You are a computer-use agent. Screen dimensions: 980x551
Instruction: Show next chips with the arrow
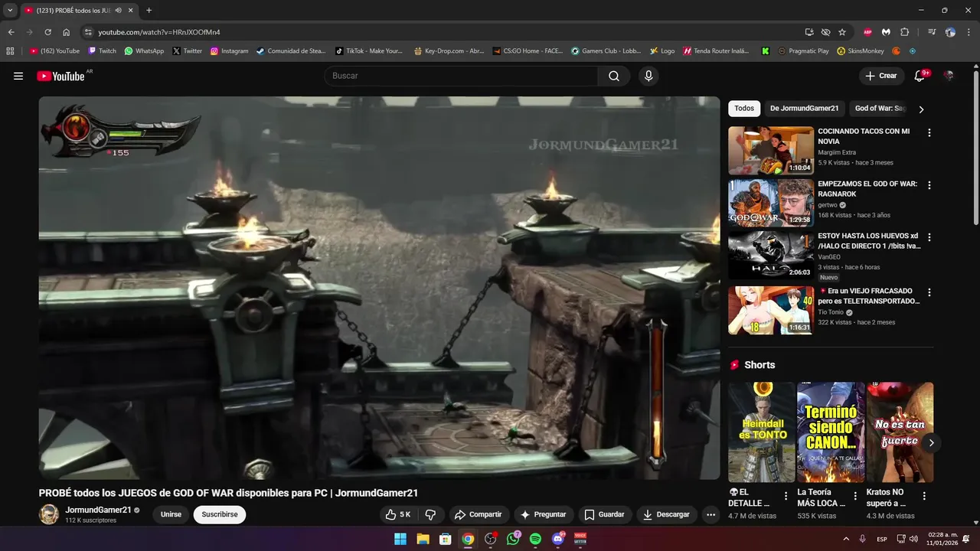921,109
